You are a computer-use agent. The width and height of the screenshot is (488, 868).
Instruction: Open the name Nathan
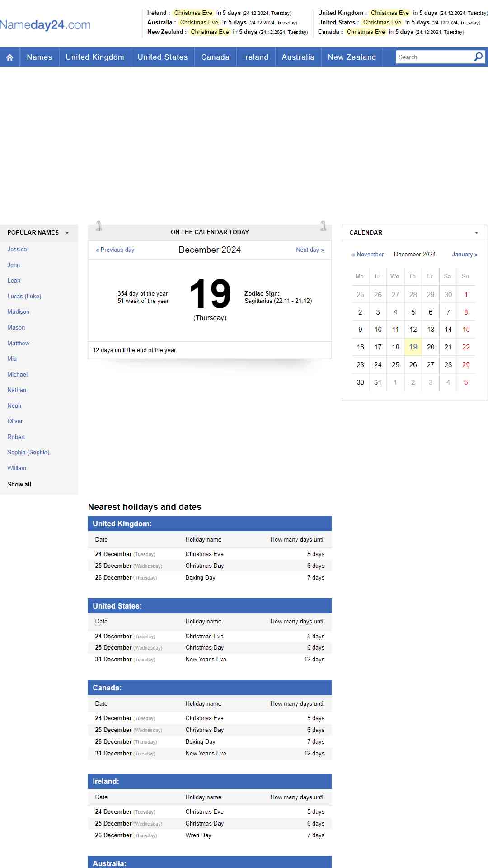coord(17,390)
